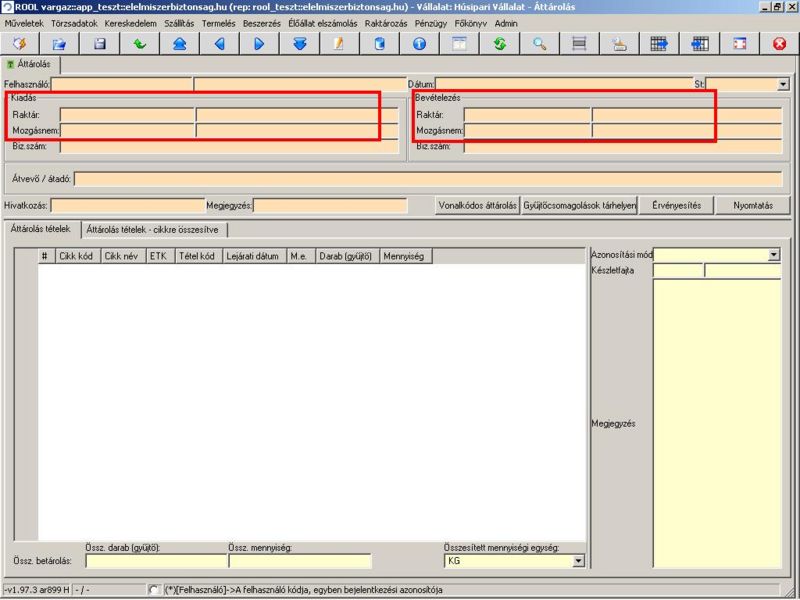
Task: Toggle the radio indicator in status bar
Action: pyautogui.click(x=153, y=589)
